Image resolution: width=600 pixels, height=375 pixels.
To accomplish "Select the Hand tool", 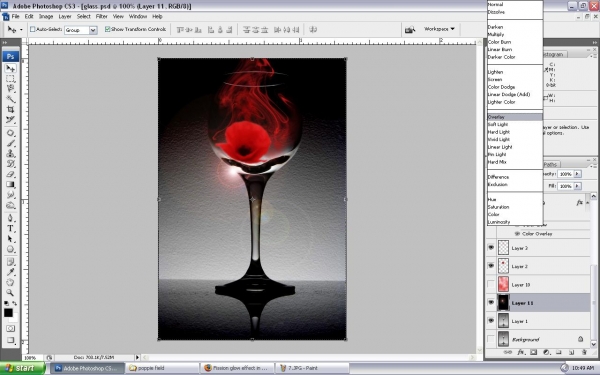I will (10, 283).
